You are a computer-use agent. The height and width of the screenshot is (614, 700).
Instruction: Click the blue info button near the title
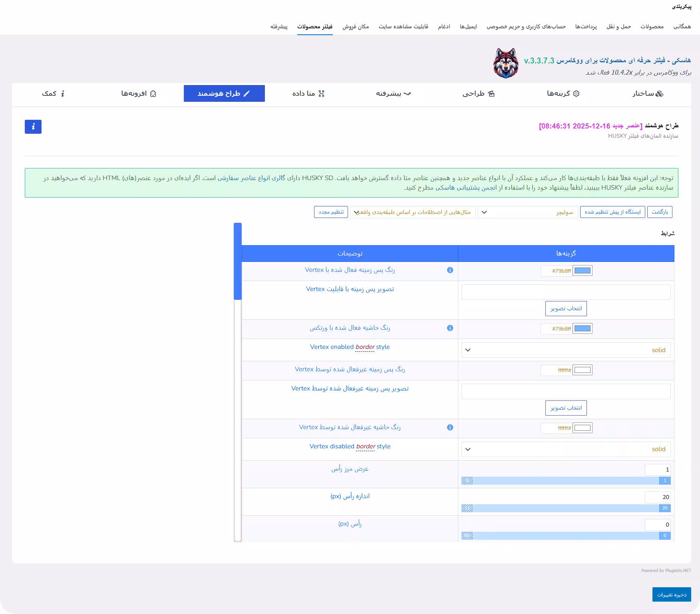pos(33,127)
